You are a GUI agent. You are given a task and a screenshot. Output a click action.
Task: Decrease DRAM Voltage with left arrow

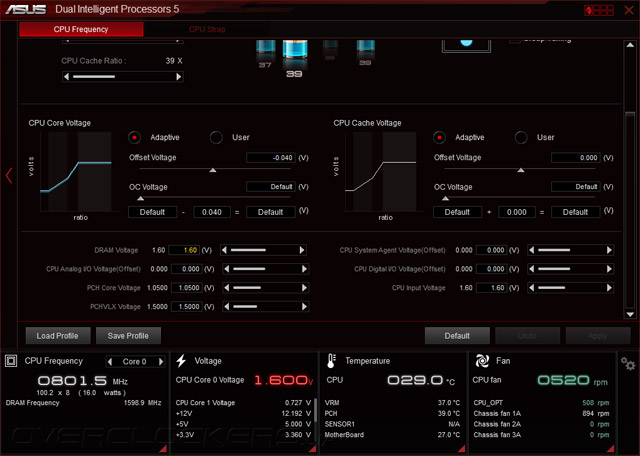(x=224, y=250)
